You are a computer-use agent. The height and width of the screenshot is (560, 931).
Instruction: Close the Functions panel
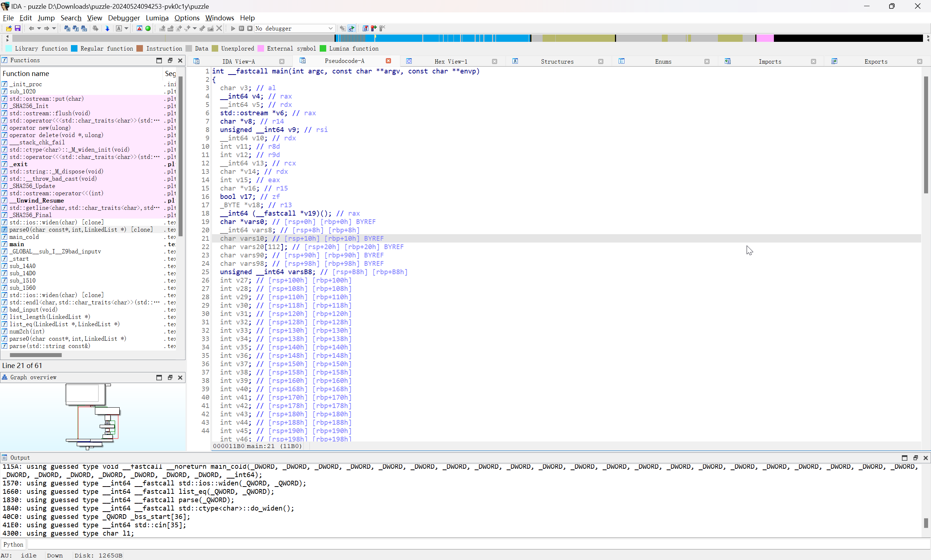tap(180, 60)
